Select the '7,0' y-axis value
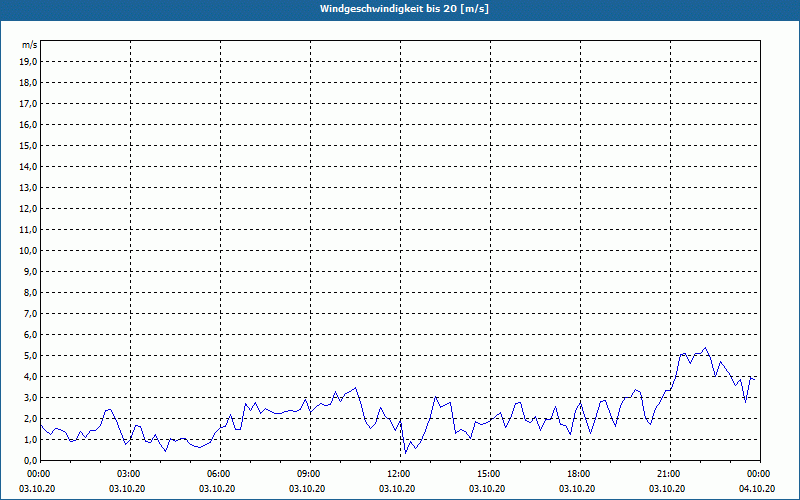 [x=30, y=313]
